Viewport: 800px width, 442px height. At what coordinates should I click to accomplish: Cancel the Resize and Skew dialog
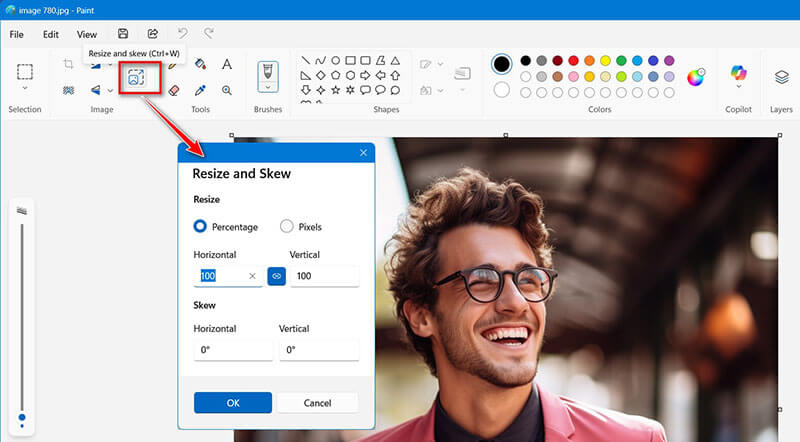pos(317,402)
